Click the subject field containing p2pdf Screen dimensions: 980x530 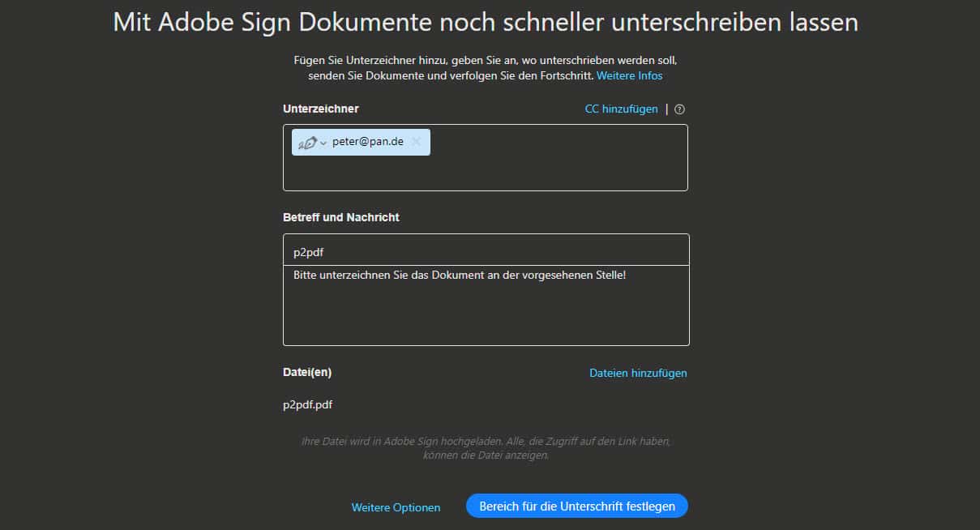click(x=486, y=250)
